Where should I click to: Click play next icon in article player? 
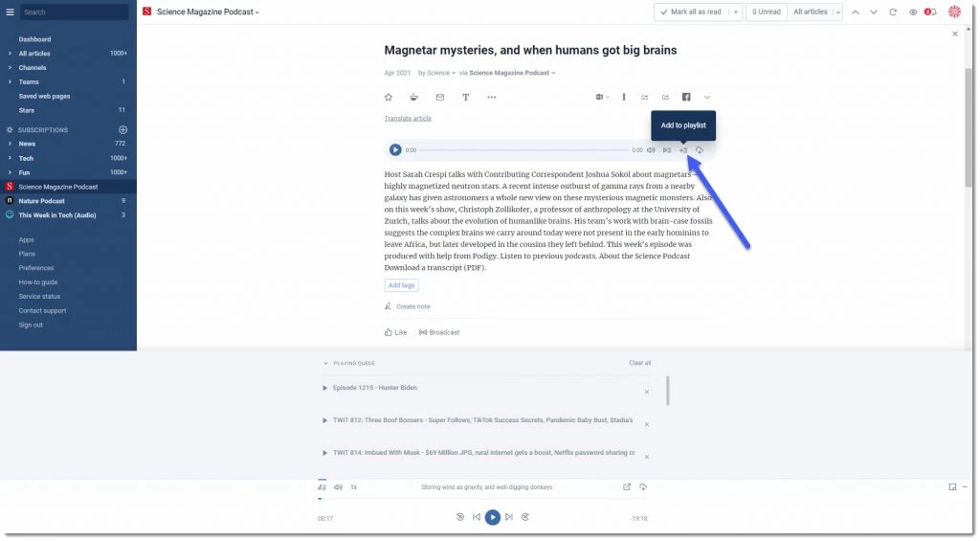667,150
